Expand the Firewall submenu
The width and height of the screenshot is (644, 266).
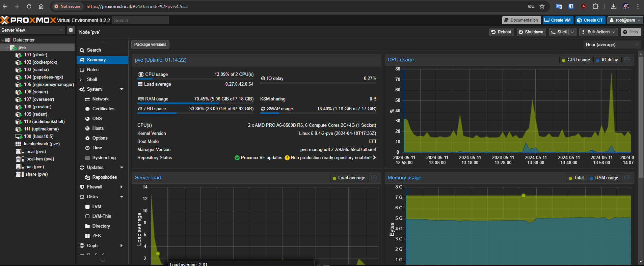[122, 187]
